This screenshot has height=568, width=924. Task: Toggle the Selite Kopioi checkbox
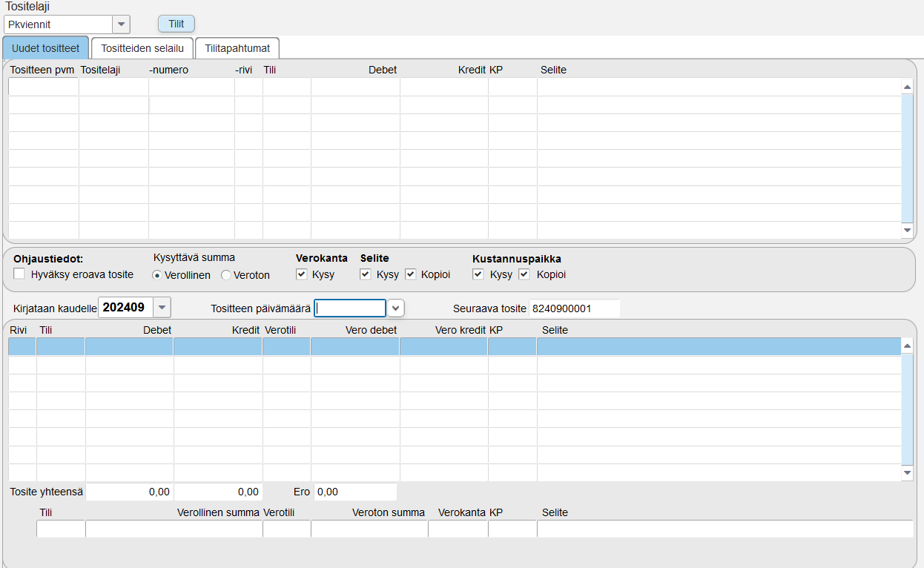point(411,274)
